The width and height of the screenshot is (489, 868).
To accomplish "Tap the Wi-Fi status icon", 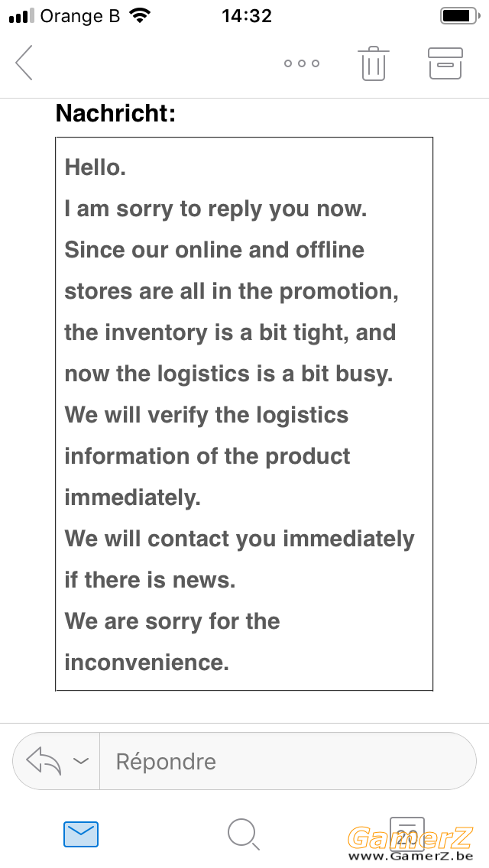I will (x=140, y=15).
